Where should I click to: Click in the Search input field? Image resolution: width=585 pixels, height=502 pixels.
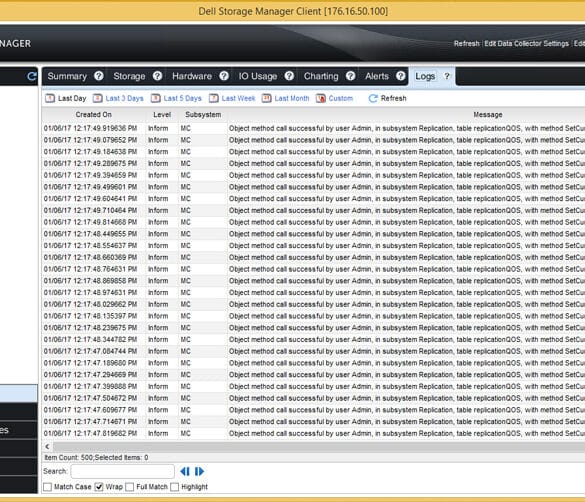point(122,471)
